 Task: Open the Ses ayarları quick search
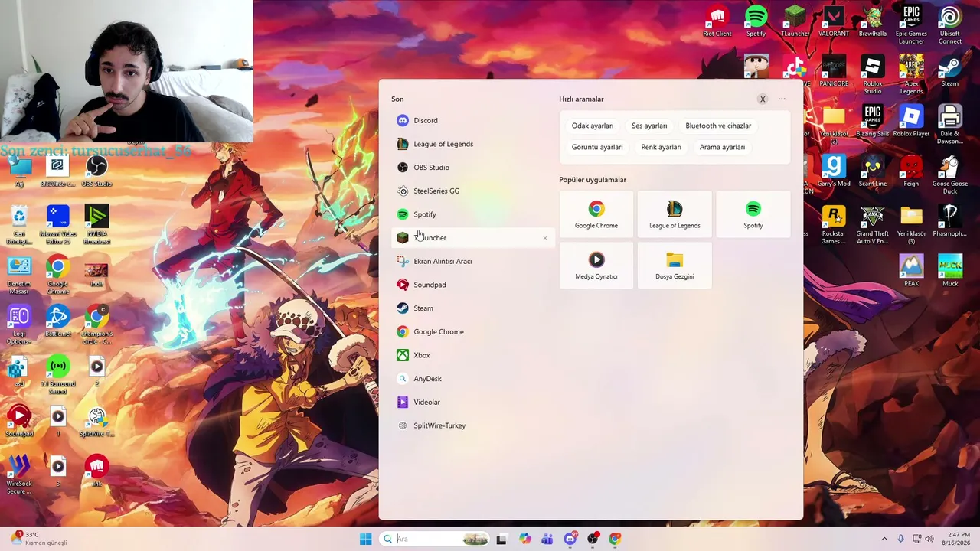coord(649,126)
